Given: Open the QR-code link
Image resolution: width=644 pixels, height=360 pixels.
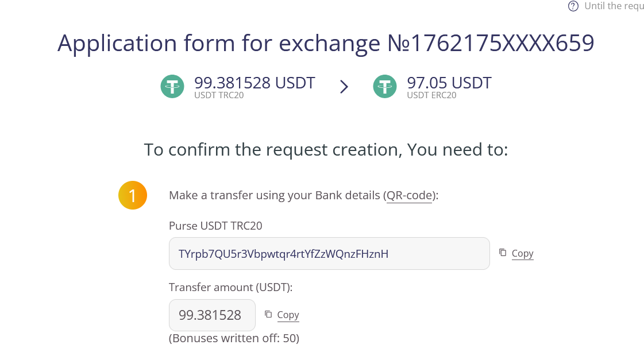Looking at the screenshot, I should 409,195.
